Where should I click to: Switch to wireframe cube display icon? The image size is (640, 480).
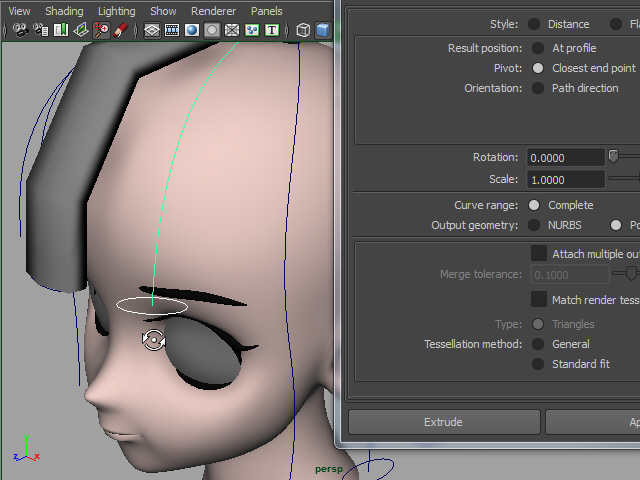303,30
